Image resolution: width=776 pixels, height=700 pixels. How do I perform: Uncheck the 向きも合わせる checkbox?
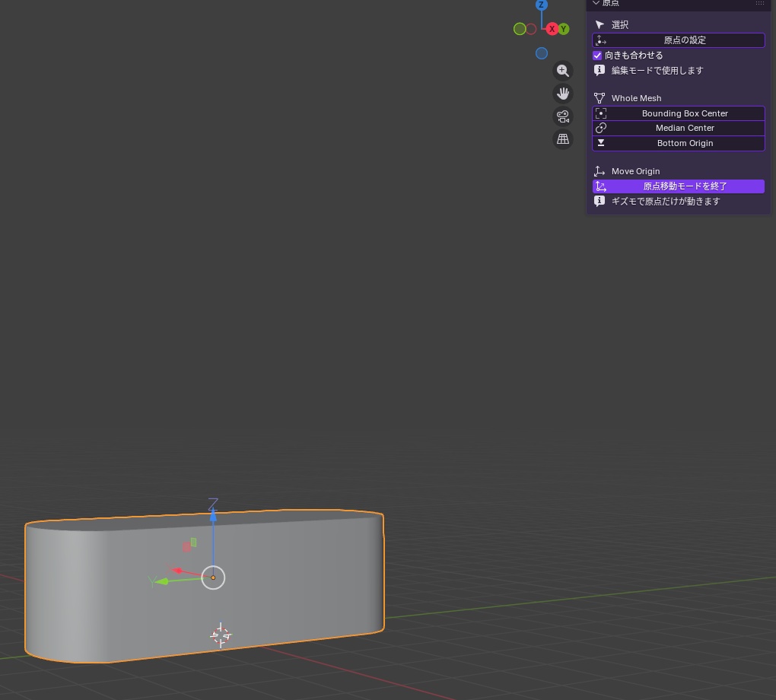coord(597,56)
